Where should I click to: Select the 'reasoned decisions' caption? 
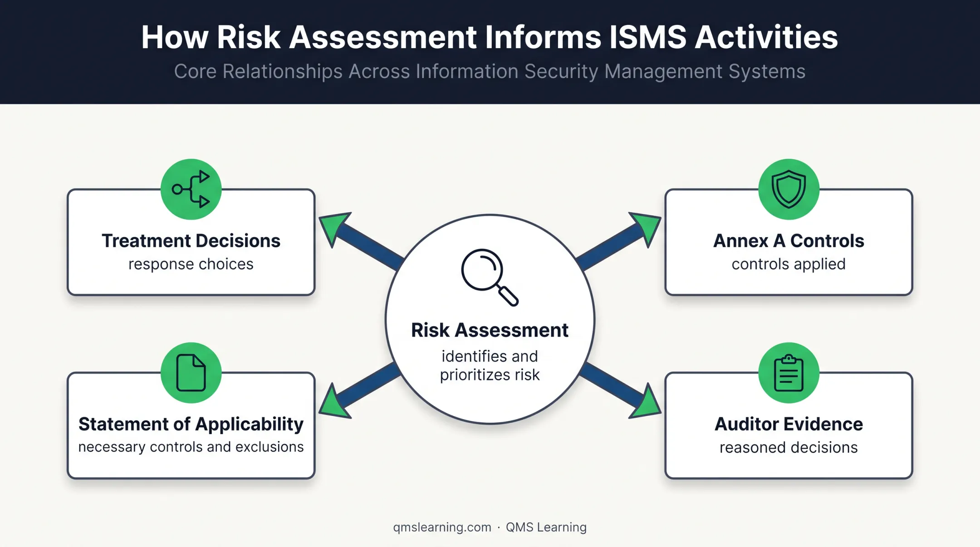point(789,448)
